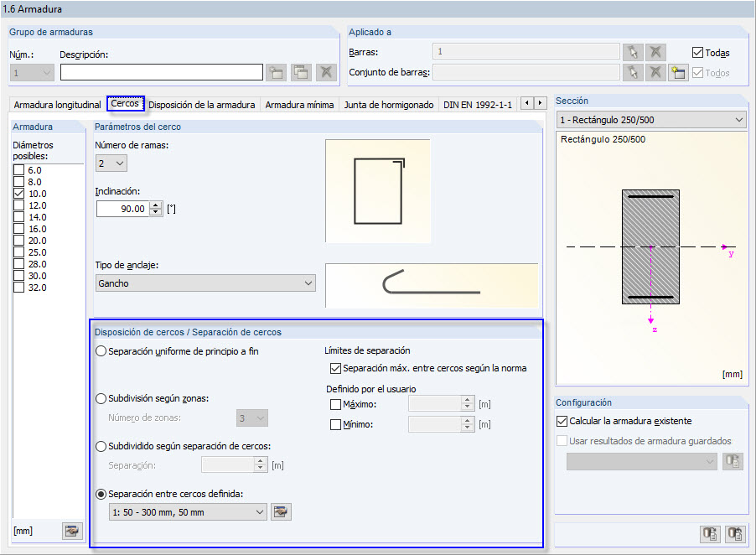This screenshot has height=555, width=756.
Task: Copy the current reinforcement group
Action: (x=302, y=73)
